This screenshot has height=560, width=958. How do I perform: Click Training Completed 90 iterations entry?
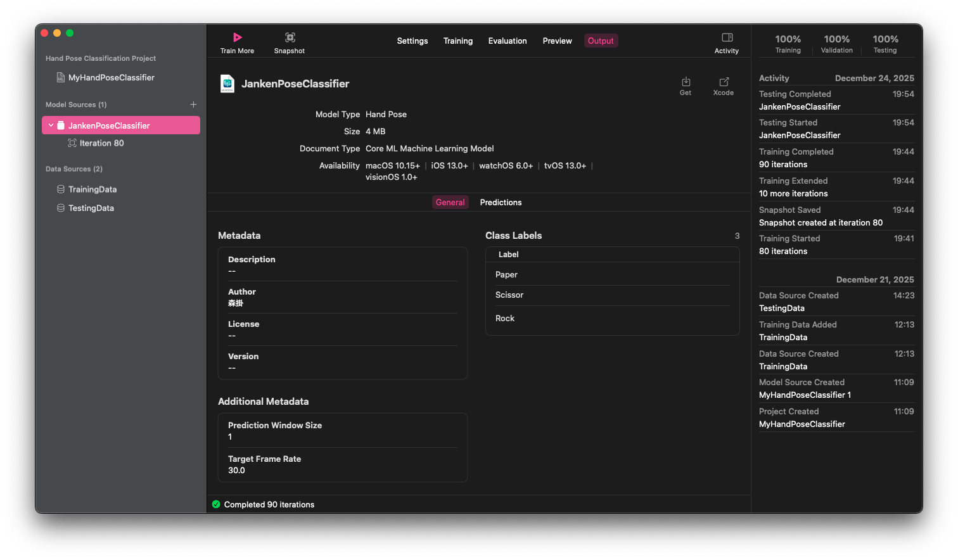836,158
